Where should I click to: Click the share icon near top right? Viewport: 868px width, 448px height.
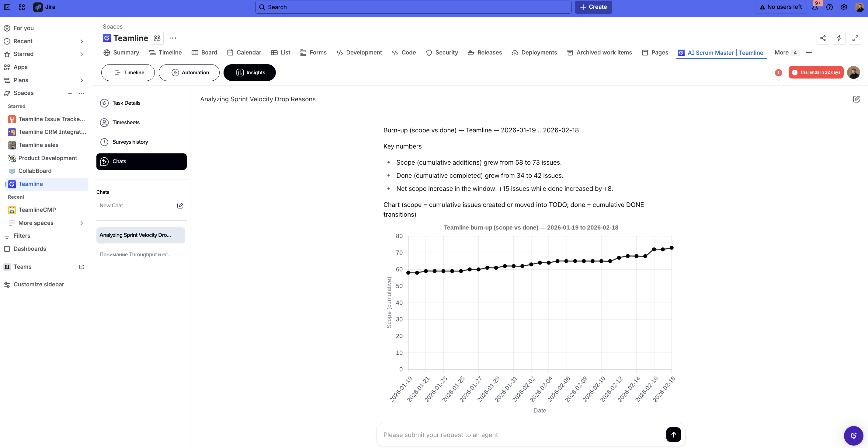823,38
